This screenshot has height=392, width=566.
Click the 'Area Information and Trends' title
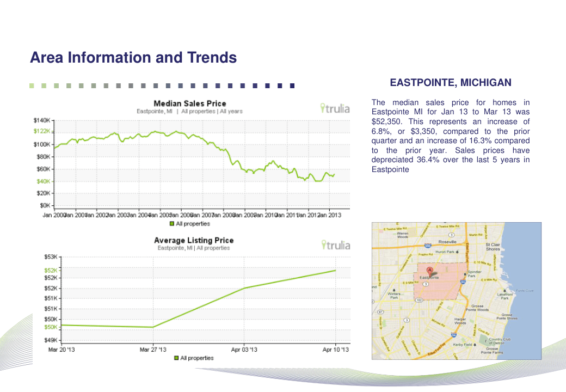coord(133,57)
